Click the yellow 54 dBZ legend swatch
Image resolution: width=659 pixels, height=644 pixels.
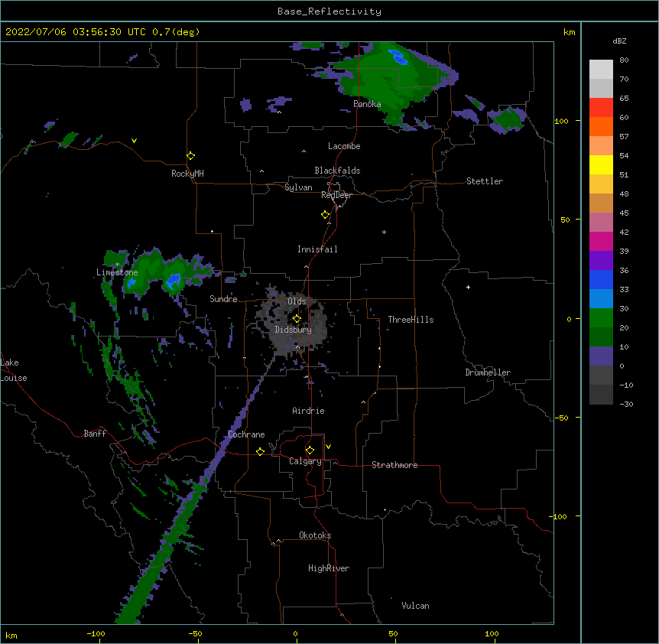point(601,164)
